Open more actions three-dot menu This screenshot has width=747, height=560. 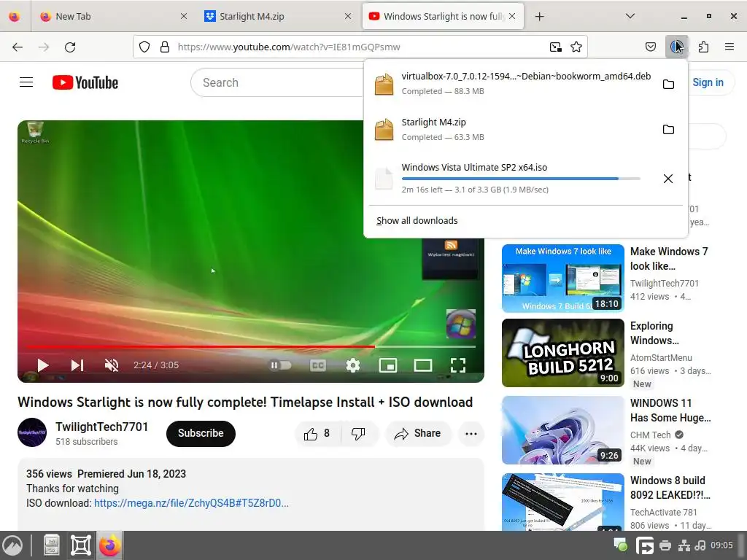pos(471,433)
